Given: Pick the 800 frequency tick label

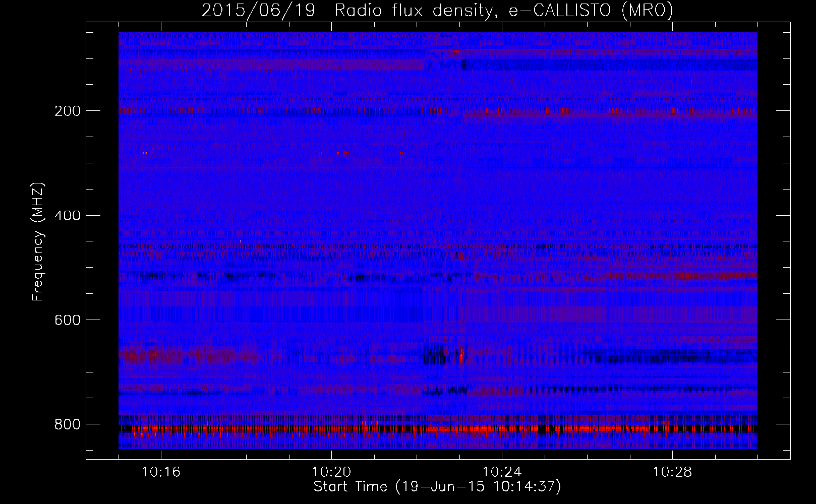Looking at the screenshot, I should click(x=68, y=424).
